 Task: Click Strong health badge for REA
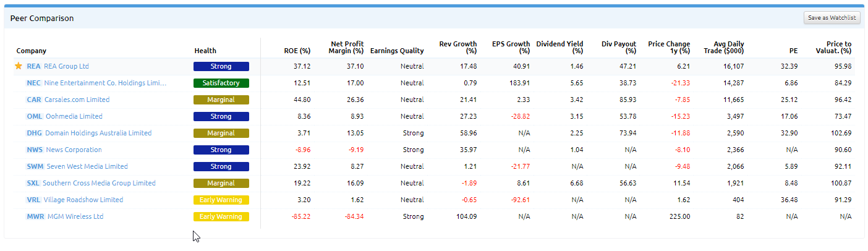221,66
